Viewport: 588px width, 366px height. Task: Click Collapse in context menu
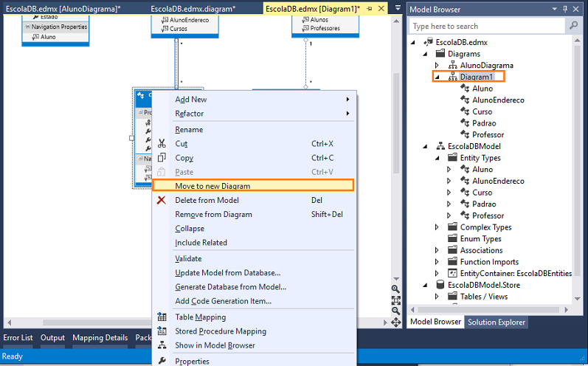pyautogui.click(x=254, y=228)
